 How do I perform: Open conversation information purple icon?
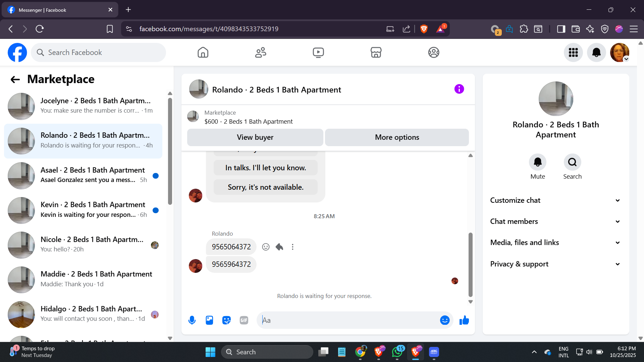tap(459, 89)
